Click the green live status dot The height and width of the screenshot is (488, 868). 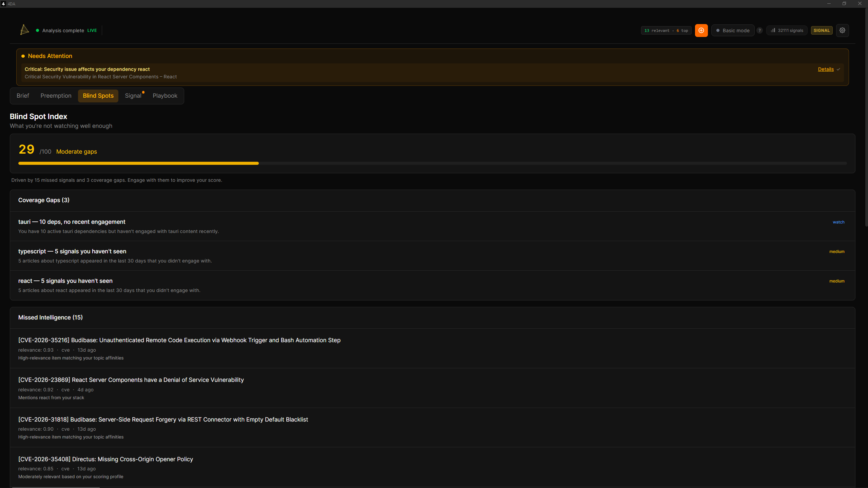(x=37, y=31)
